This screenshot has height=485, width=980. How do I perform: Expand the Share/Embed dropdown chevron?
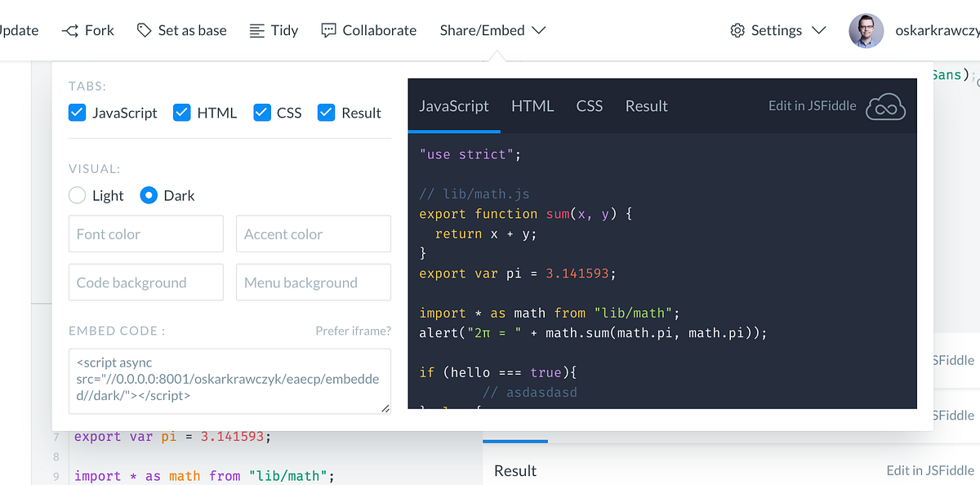(x=539, y=30)
